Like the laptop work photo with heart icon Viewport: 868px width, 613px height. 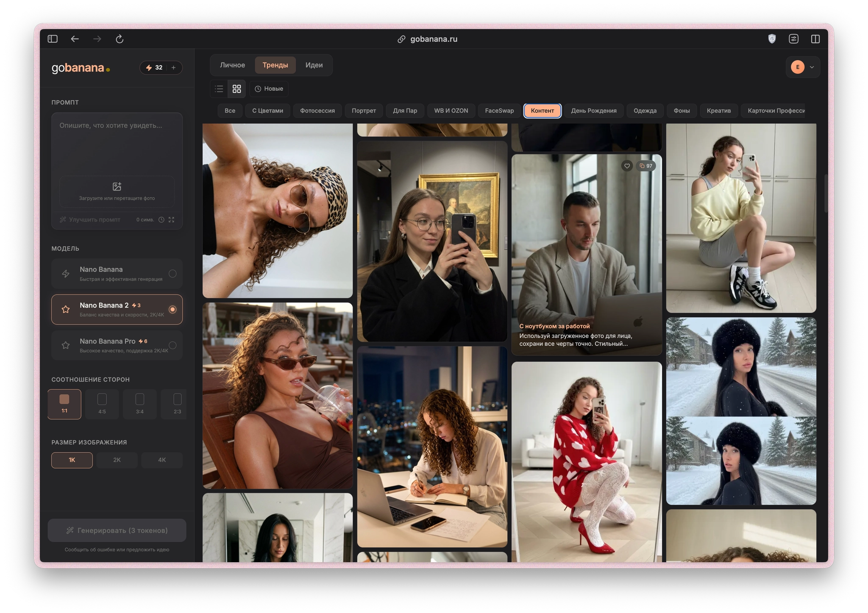click(627, 166)
